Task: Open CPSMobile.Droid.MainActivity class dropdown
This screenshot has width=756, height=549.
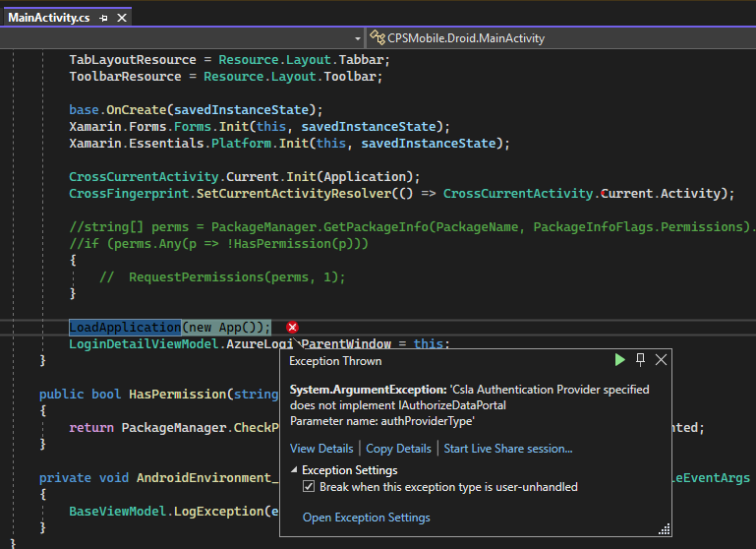Action: click(466, 38)
